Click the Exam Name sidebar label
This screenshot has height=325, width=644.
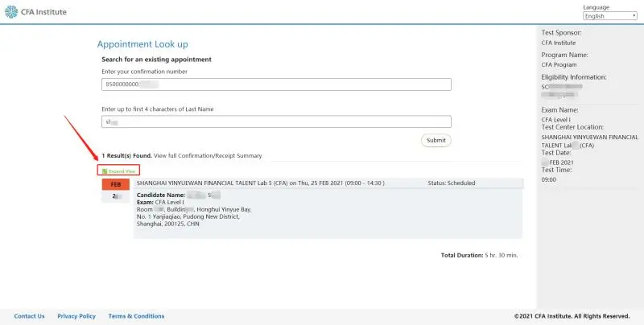(x=559, y=109)
